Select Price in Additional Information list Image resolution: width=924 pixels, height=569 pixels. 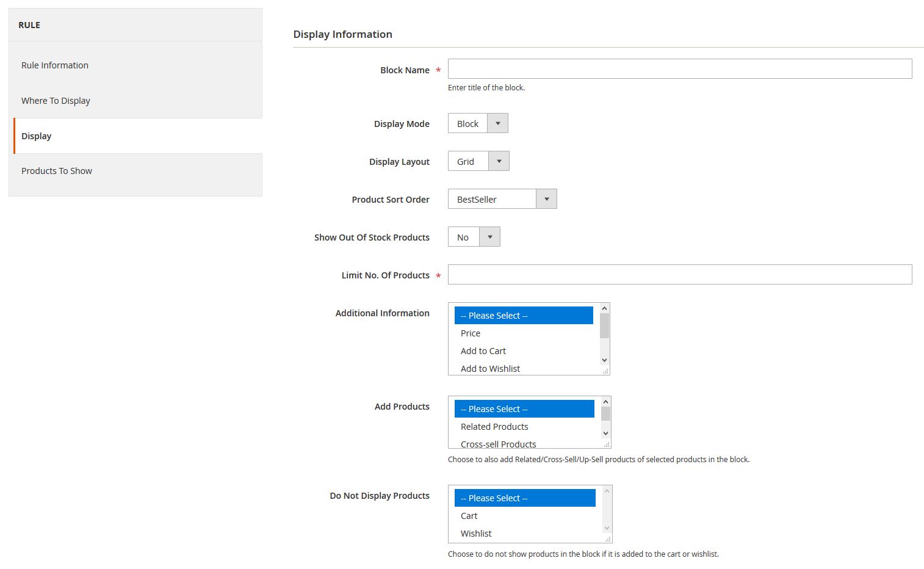[471, 333]
